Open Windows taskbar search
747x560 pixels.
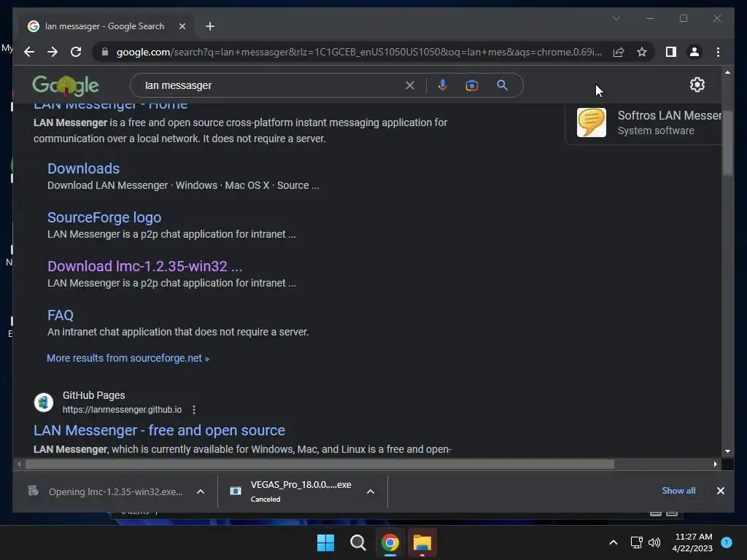(357, 542)
